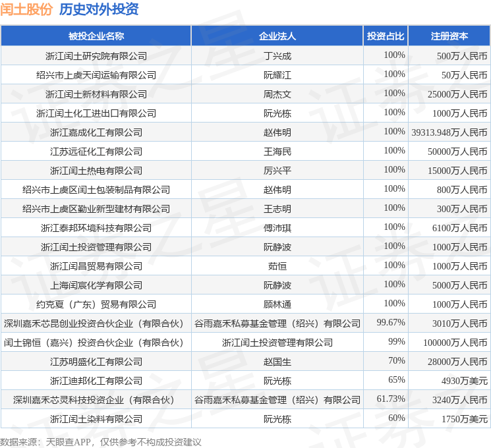
Task: Select 深圳嘉禾芯昆创业投资合伙企业 cell
Action: 96,323
